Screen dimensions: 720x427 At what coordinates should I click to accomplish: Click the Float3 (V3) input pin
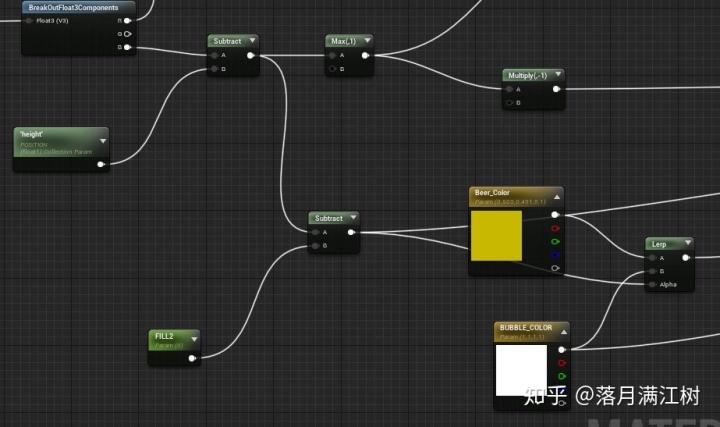[x=29, y=21]
